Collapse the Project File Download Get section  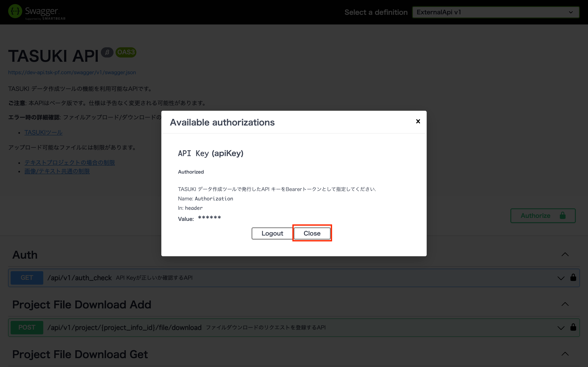[x=565, y=354]
